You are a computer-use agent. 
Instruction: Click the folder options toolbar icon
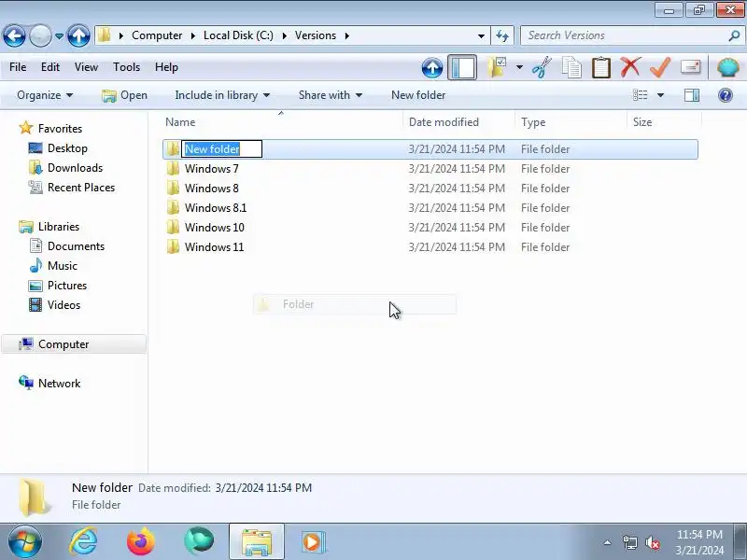[x=497, y=67]
